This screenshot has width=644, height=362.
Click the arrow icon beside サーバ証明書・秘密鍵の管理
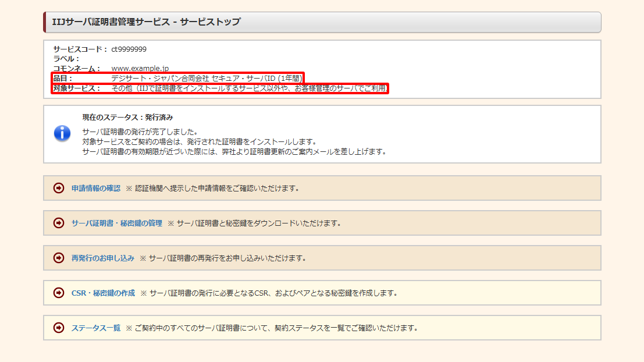[59, 223]
